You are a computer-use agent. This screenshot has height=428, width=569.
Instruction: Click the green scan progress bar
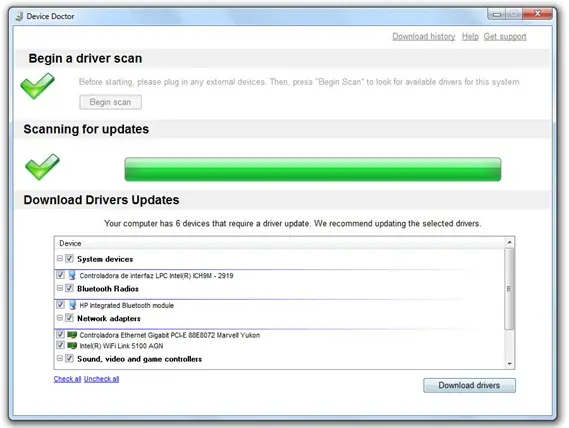[x=312, y=169]
